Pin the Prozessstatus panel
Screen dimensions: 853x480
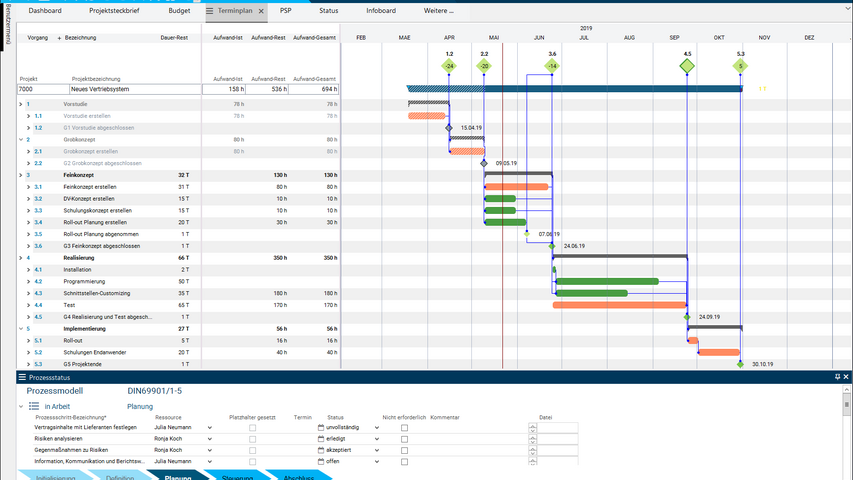click(838, 377)
